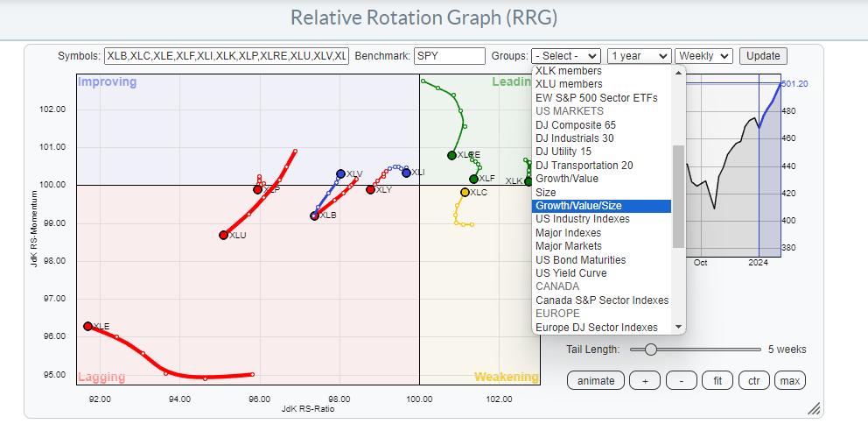Choose US Industry Indexes option

(583, 219)
